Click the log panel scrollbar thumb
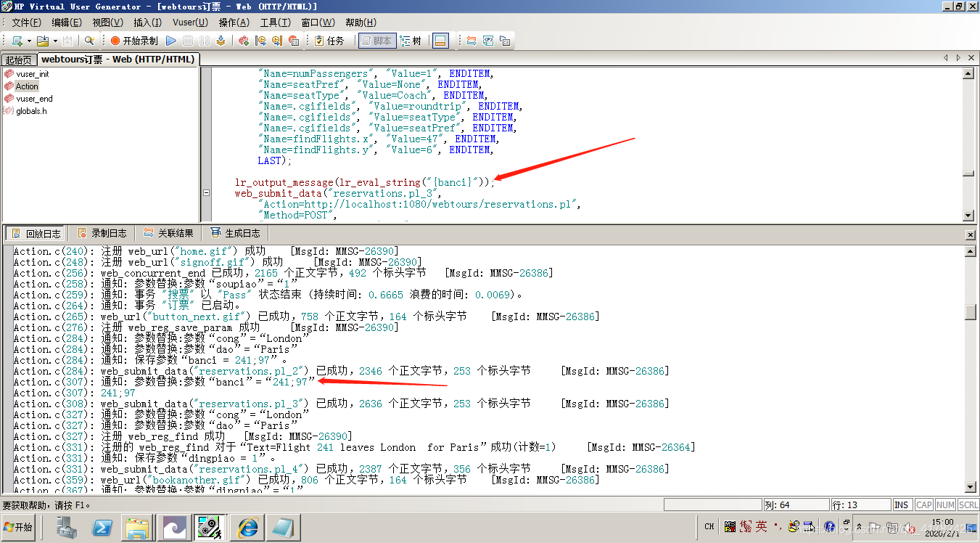The height and width of the screenshot is (543, 980). point(971,313)
